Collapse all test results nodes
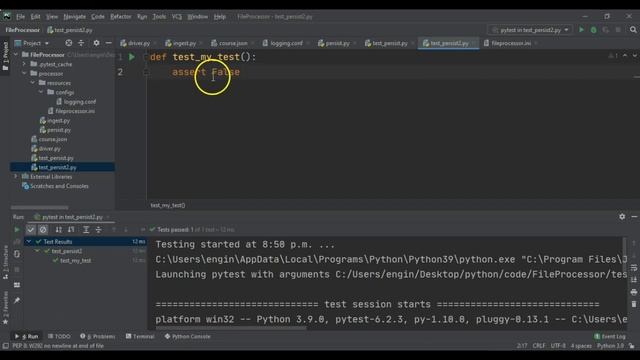 pyautogui.click(x=98, y=230)
